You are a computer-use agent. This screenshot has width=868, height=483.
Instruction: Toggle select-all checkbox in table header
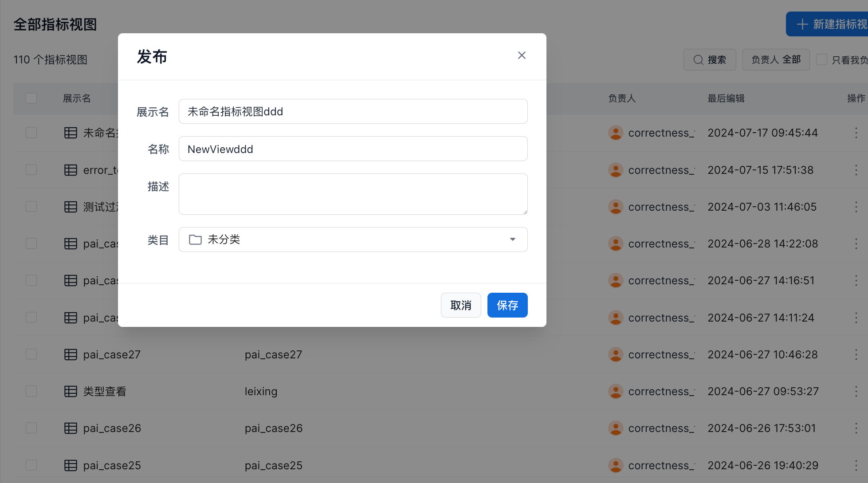pos(31,98)
